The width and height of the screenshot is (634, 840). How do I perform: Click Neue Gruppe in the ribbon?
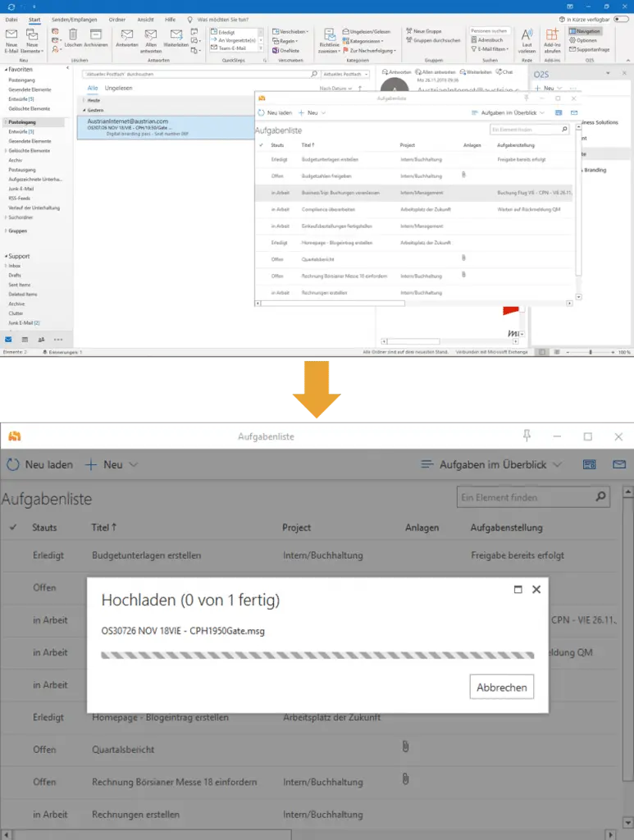point(423,31)
